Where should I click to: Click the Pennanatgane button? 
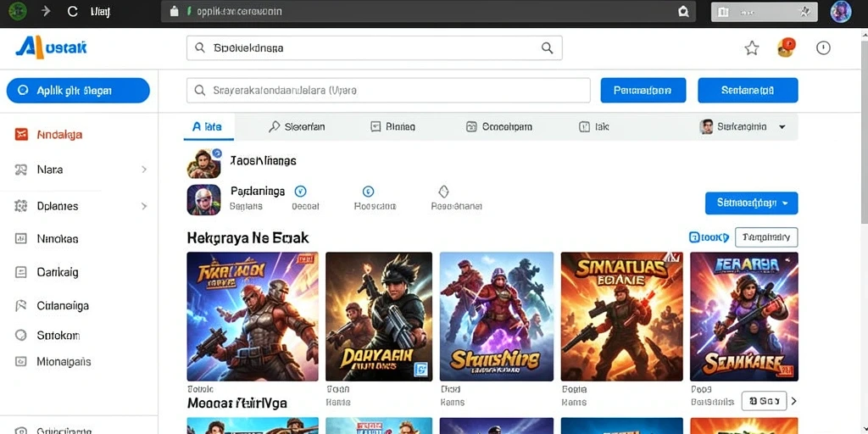643,90
